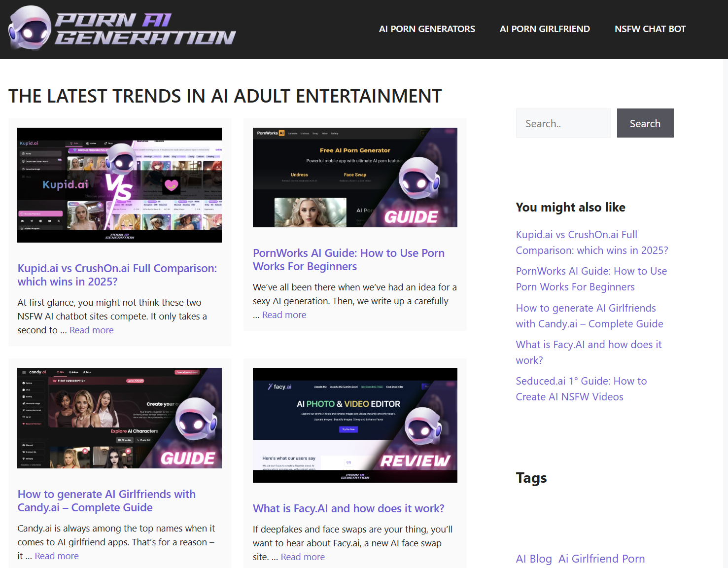Open the Kupid.ai vs CrushOn.ai article thumbnail
The width and height of the screenshot is (728, 568).
[119, 185]
